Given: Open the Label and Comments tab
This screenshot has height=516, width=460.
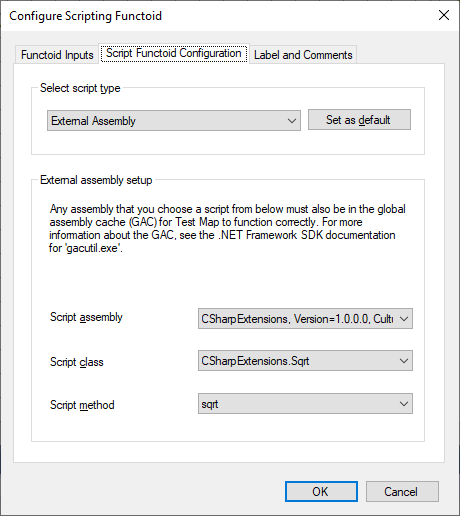Looking at the screenshot, I should 303,55.
